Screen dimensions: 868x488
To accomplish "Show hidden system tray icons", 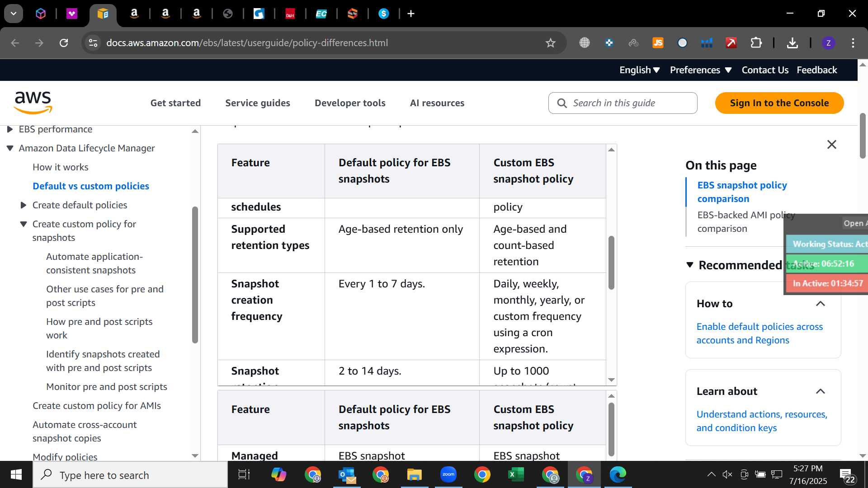I will point(711,474).
